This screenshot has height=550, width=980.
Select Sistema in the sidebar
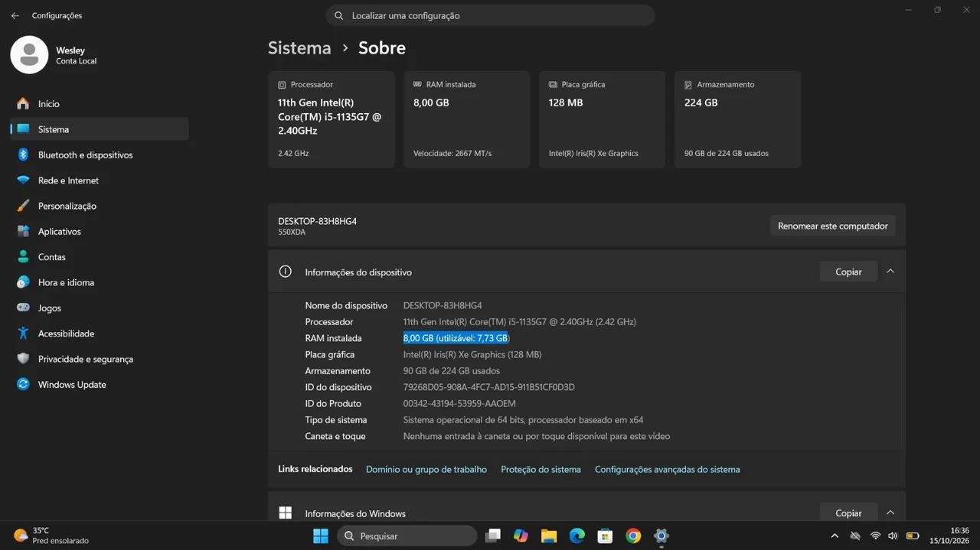100,129
